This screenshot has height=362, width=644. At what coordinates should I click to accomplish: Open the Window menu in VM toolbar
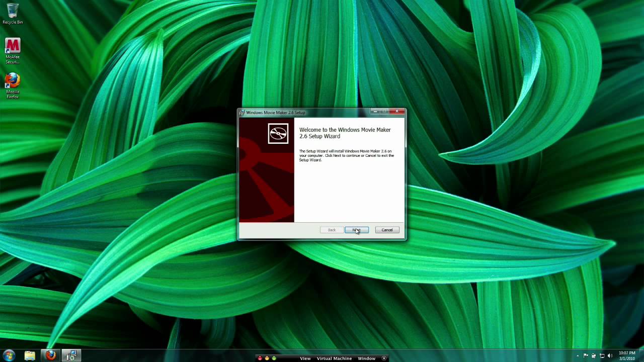click(x=367, y=358)
